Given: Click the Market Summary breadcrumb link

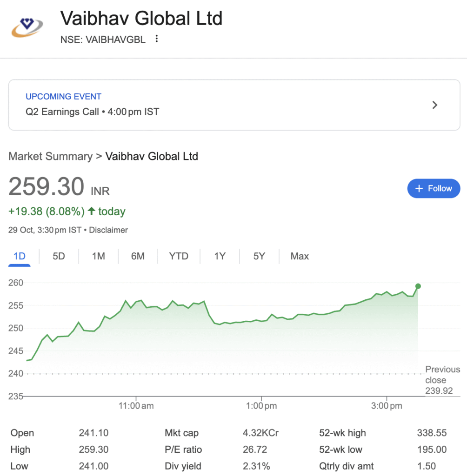Looking at the screenshot, I should tap(50, 156).
